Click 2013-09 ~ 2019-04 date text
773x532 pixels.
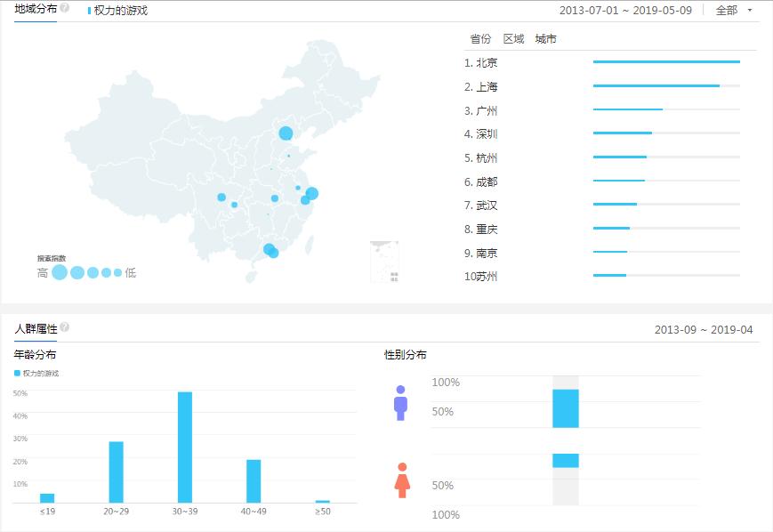[704, 330]
